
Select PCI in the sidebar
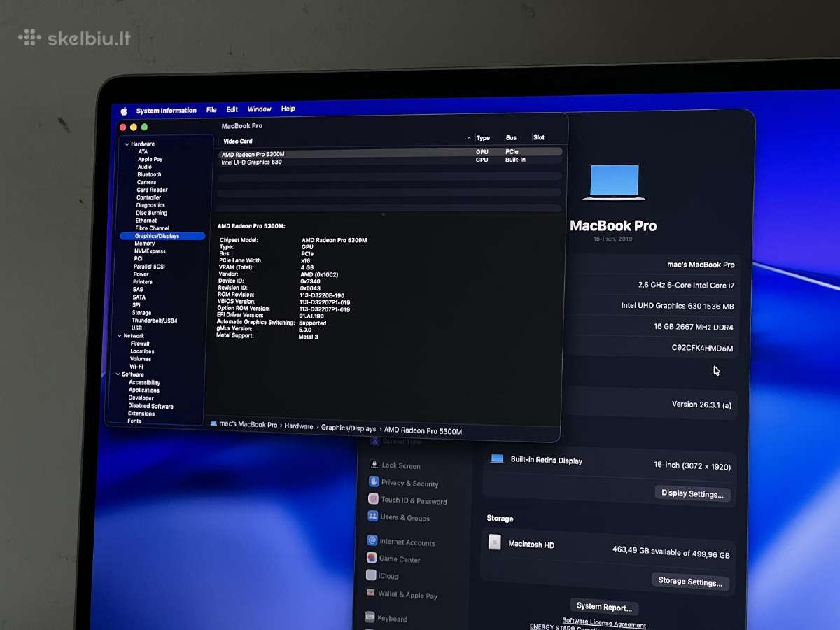(138, 259)
